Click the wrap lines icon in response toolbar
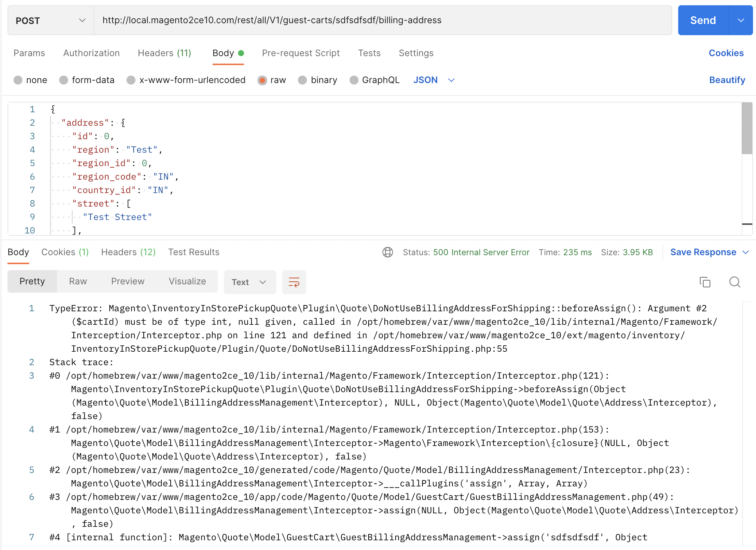Image resolution: width=756 pixels, height=550 pixels. coord(294,282)
